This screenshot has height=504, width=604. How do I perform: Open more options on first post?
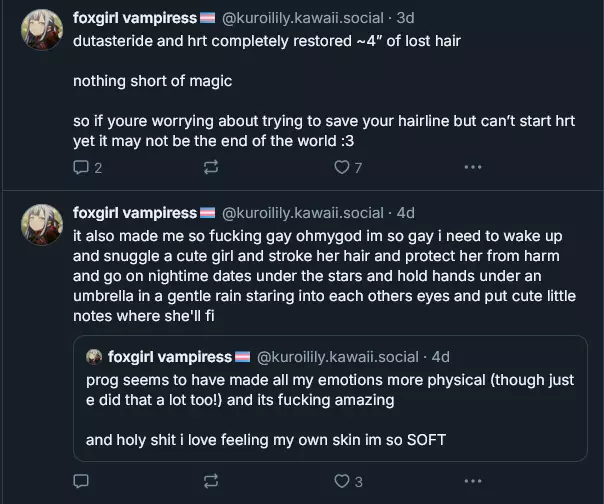click(473, 167)
